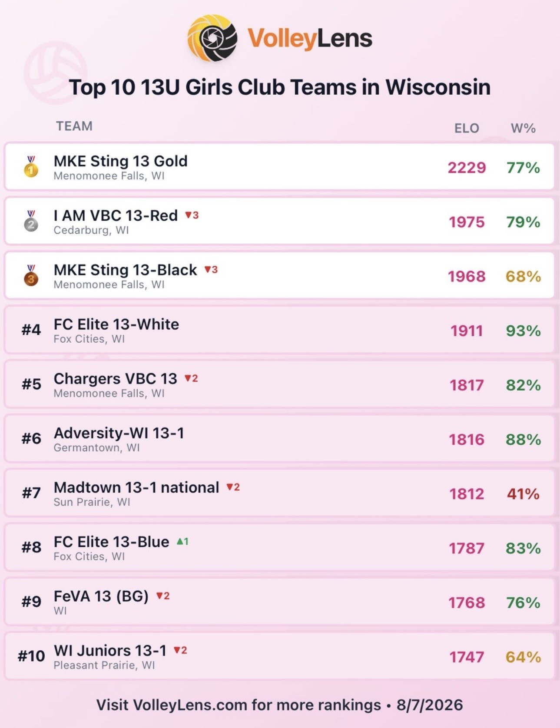This screenshot has height=728, width=560.
Task: Click the #4 rank badge
Action: 31,330
